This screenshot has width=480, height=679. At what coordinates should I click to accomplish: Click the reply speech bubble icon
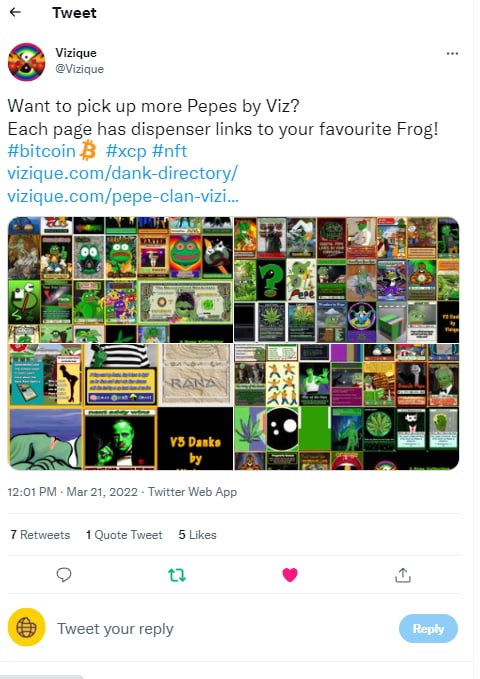(64, 575)
